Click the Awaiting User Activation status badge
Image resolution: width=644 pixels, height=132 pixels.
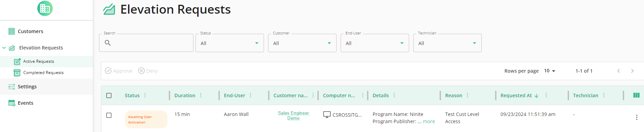pos(146,119)
